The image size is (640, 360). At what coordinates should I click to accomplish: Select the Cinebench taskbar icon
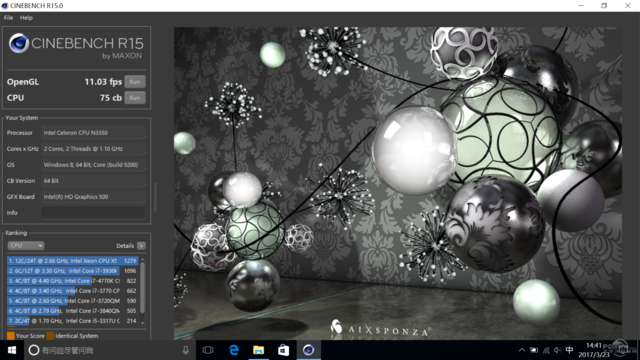pos(308,350)
